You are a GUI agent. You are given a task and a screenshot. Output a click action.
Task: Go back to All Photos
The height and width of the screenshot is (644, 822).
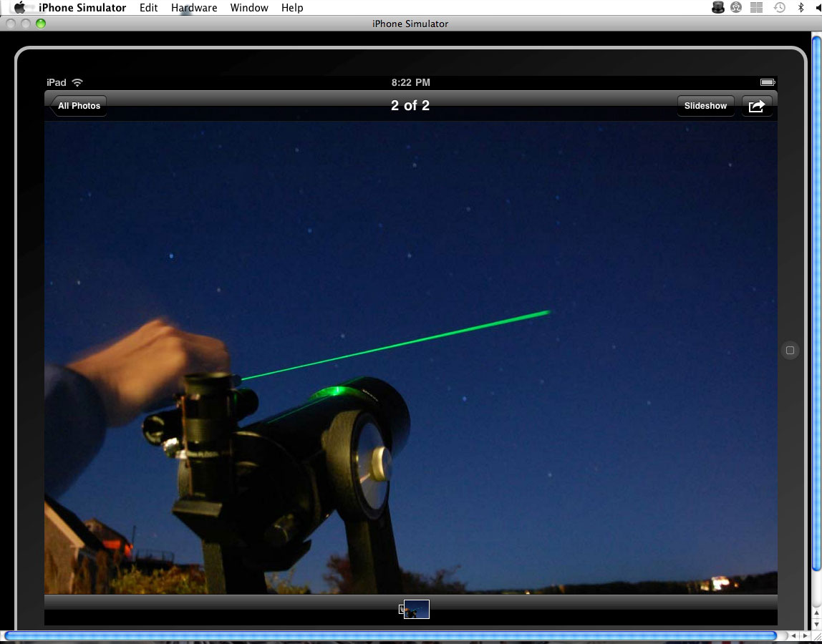click(x=78, y=106)
